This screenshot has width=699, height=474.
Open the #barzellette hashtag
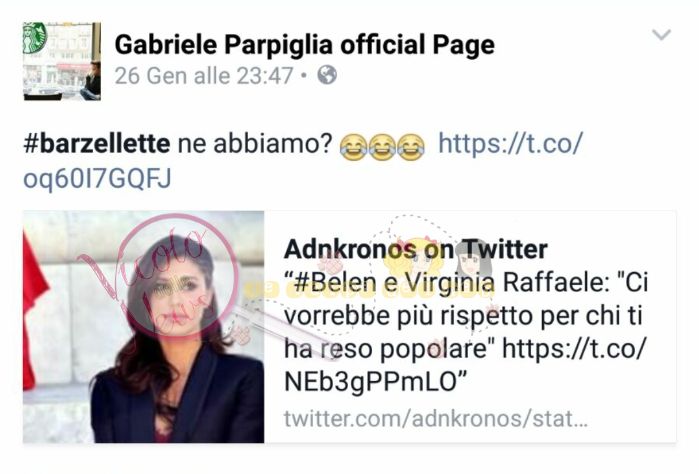pos(97,144)
